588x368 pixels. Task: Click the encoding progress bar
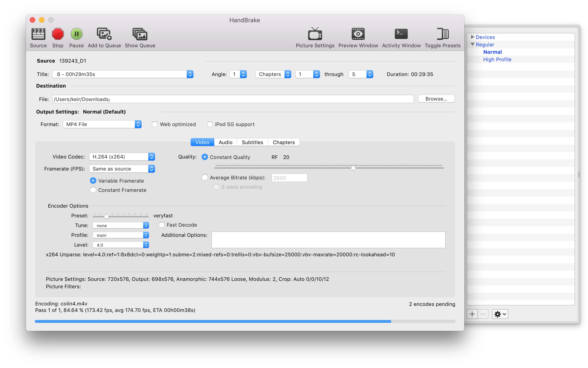(245, 321)
